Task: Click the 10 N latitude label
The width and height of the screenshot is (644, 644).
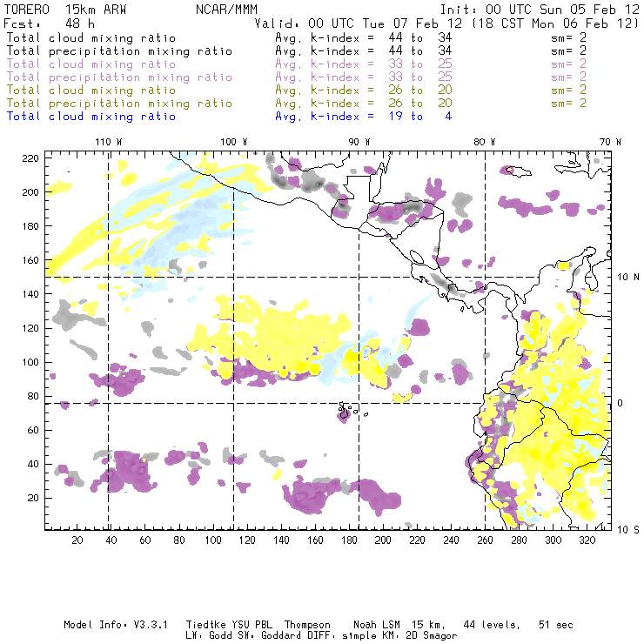Action: (628, 278)
